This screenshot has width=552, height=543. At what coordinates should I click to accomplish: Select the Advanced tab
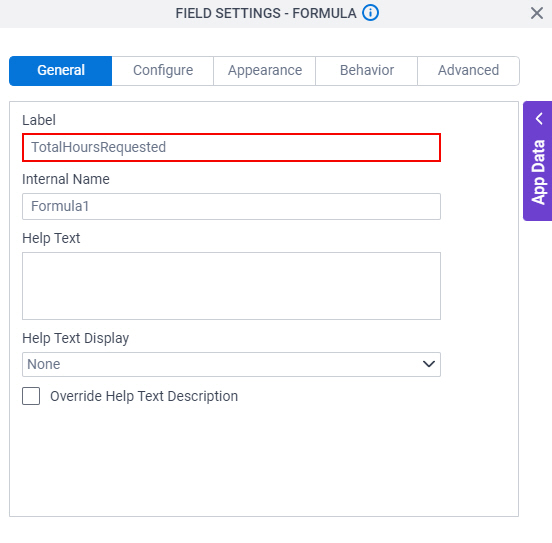coord(468,70)
